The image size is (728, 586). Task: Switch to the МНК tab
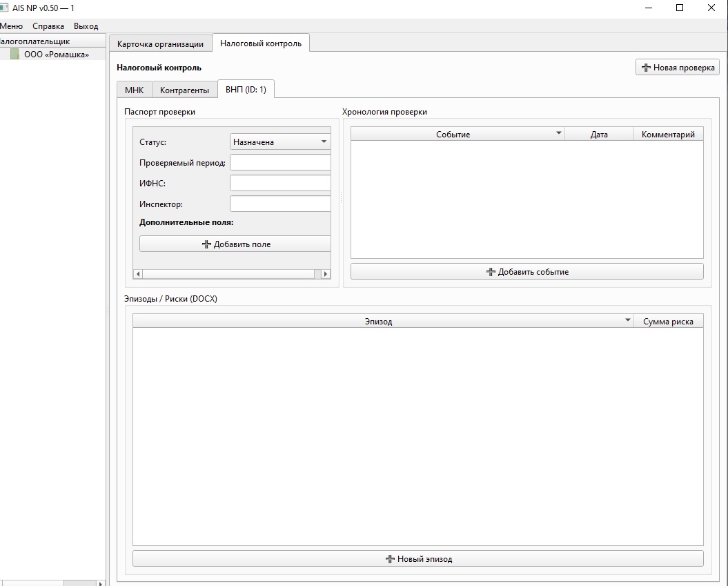(134, 90)
